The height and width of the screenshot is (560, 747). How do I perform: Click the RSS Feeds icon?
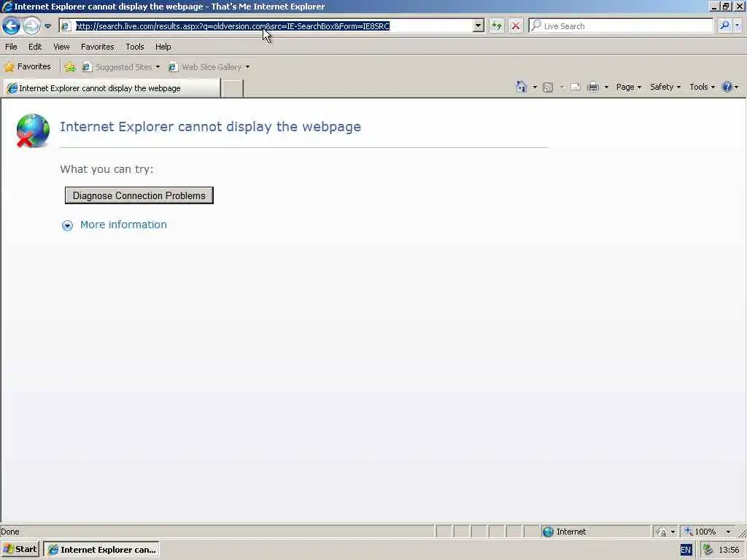[548, 87]
